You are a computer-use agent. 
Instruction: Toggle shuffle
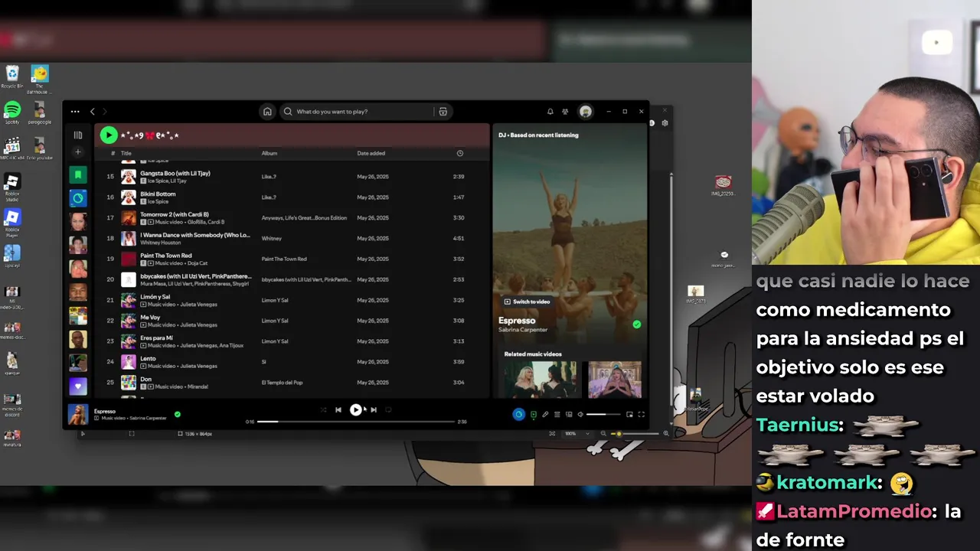click(x=323, y=410)
